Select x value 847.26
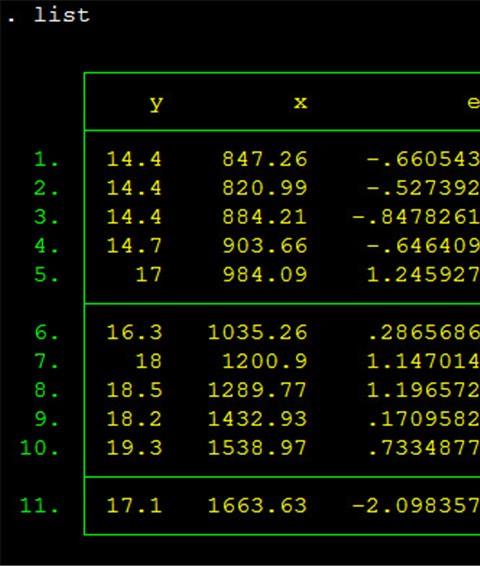The image size is (480, 566). tap(265, 159)
